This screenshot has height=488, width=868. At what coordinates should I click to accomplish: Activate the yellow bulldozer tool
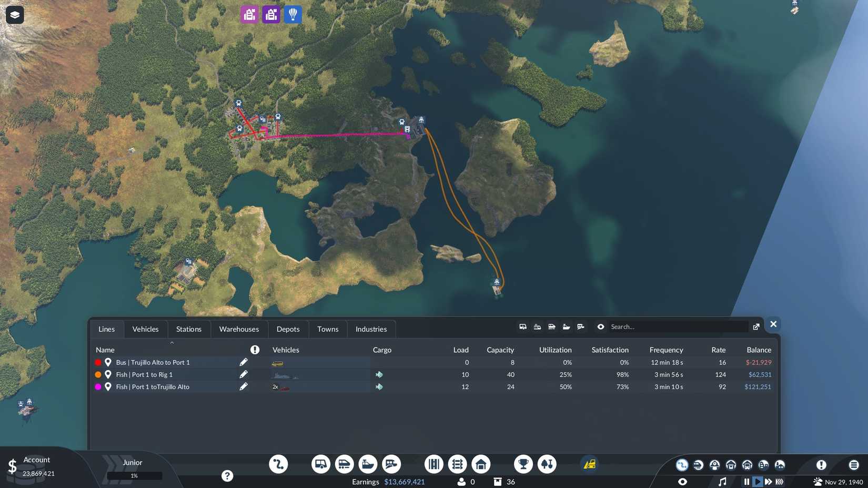pos(590,464)
